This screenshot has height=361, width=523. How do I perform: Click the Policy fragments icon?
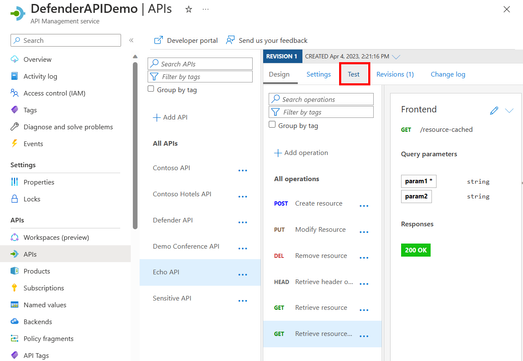tap(14, 338)
